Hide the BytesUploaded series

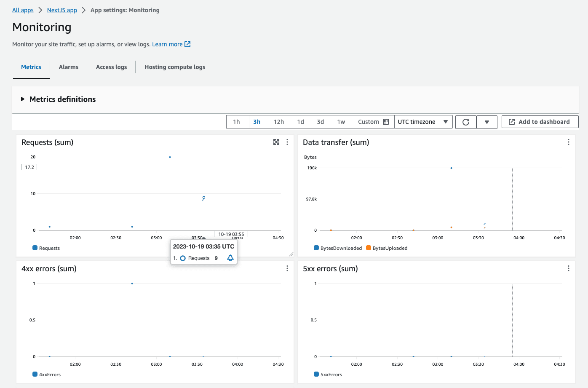[x=386, y=248]
